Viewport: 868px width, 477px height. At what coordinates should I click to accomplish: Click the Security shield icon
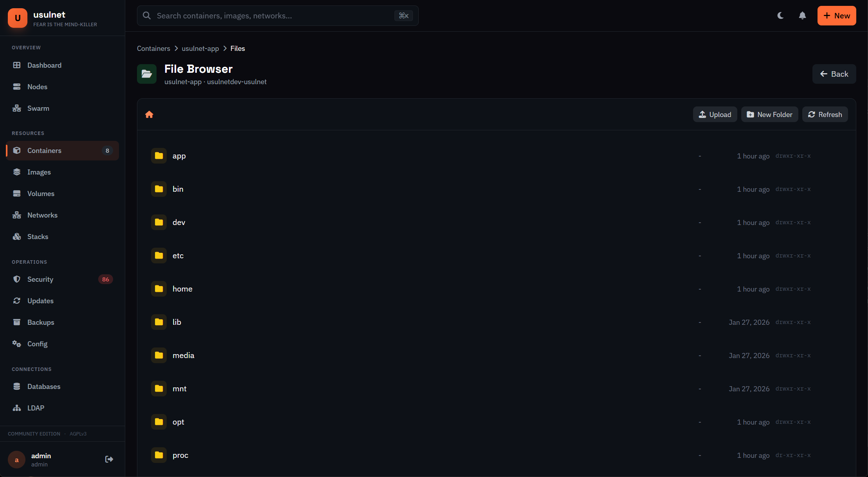tap(17, 279)
